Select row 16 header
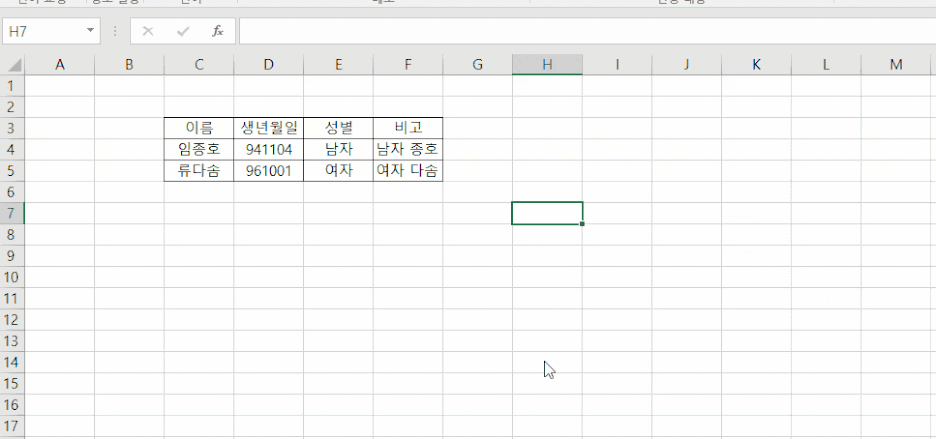936x439 pixels. point(12,405)
